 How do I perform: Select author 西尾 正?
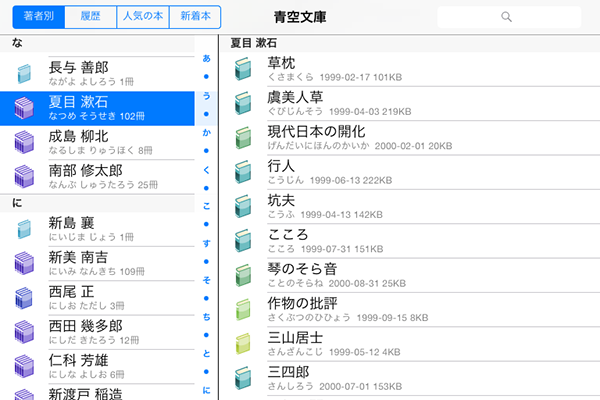97,298
